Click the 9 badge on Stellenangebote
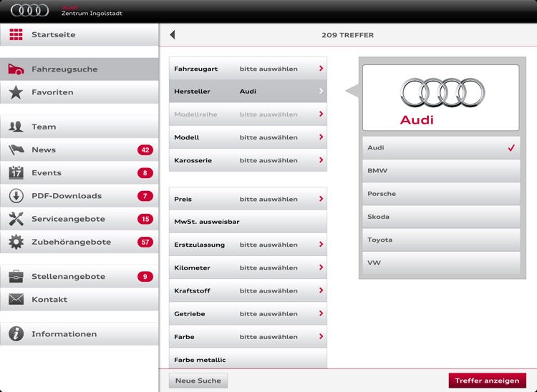The width and height of the screenshot is (537, 392). (145, 276)
